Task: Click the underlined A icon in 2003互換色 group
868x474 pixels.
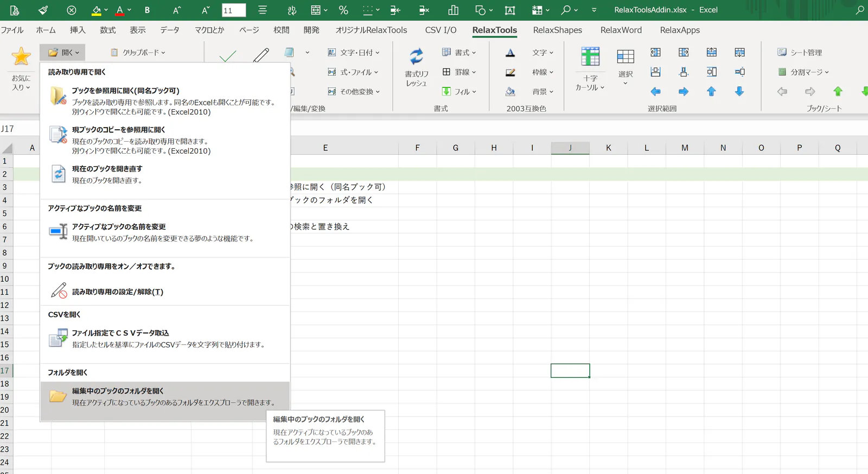Action: 510,53
